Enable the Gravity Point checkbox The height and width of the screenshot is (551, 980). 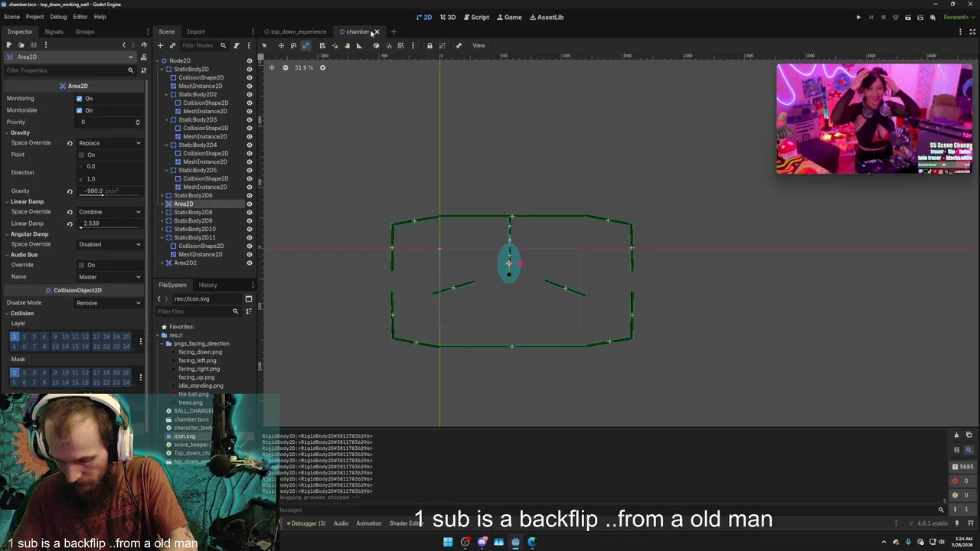[81, 155]
